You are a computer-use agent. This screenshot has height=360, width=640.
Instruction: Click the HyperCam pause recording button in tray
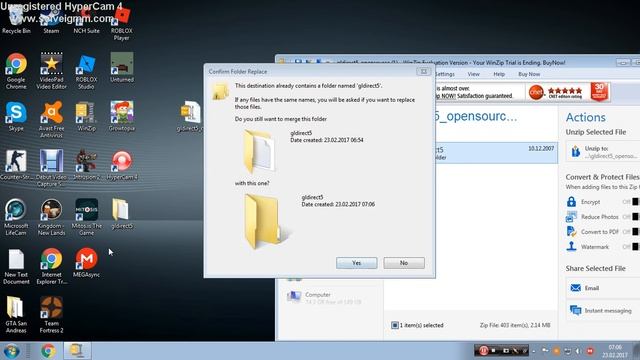pos(483,351)
